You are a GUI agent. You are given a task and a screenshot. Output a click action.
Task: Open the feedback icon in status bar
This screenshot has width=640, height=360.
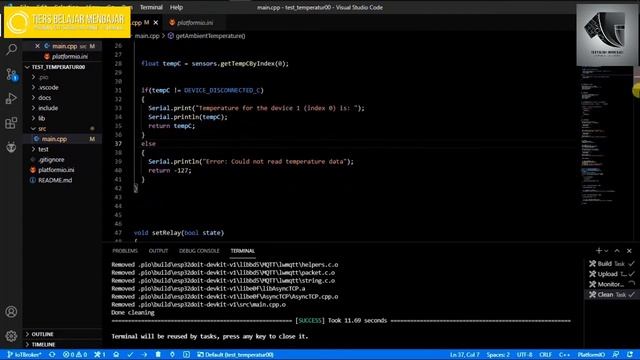click(x=616, y=355)
